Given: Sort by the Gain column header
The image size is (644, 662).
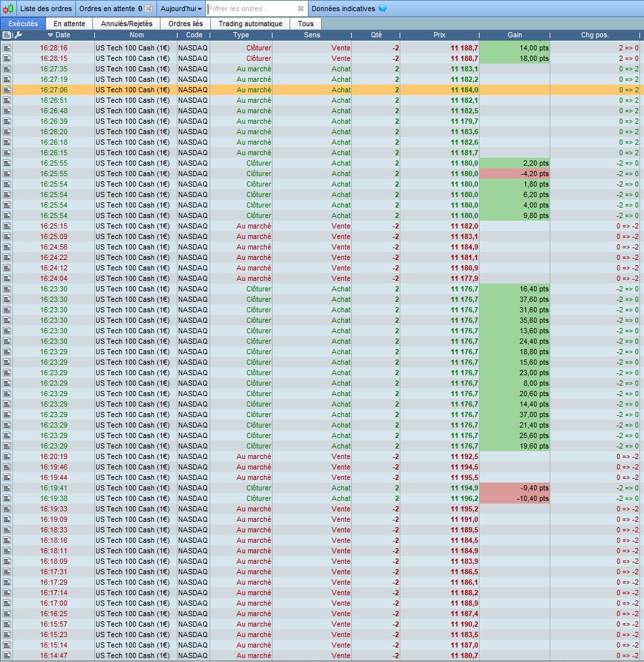Looking at the screenshot, I should [x=514, y=35].
